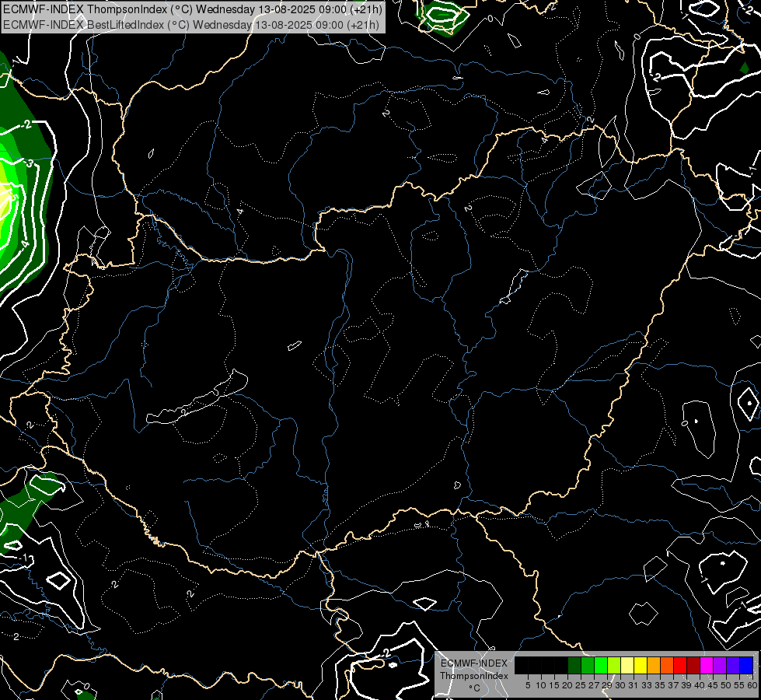The width and height of the screenshot is (761, 700).
Task: Click legend scale value 25
Action: point(581,685)
